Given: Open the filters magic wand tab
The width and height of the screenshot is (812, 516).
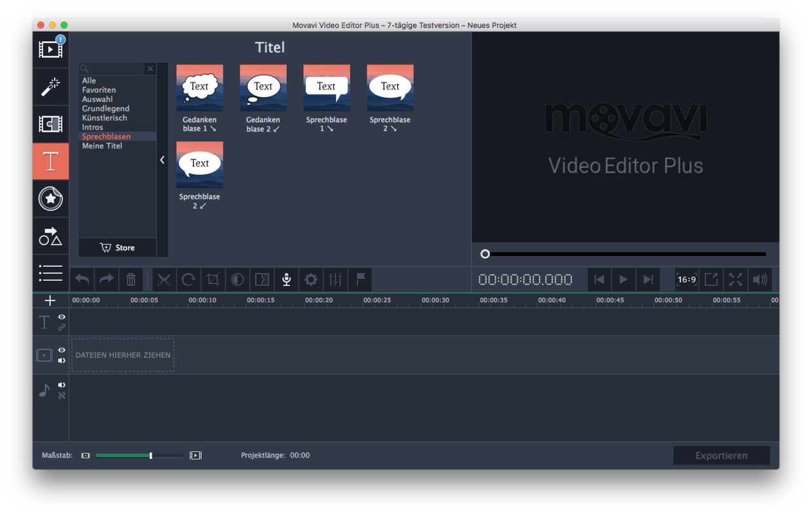Looking at the screenshot, I should click(51, 87).
